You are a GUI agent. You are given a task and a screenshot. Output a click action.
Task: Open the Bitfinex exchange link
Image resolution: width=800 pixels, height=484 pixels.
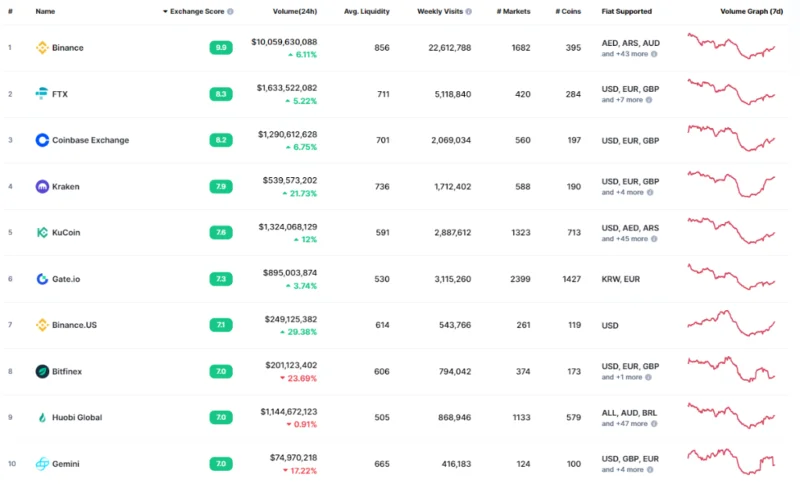67,371
